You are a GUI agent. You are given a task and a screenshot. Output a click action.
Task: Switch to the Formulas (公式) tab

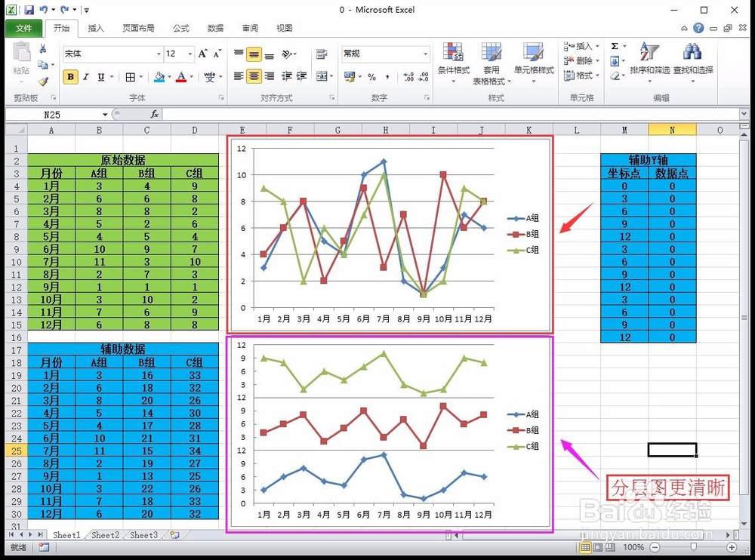point(181,29)
